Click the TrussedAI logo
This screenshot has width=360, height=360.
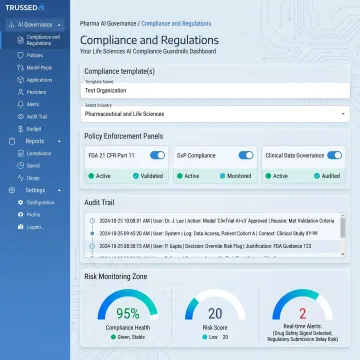24,7
